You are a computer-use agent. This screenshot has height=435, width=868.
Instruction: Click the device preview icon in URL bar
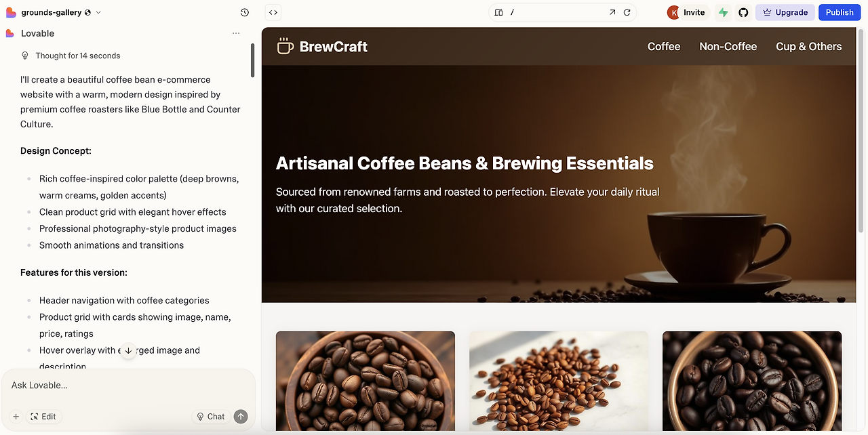click(498, 12)
